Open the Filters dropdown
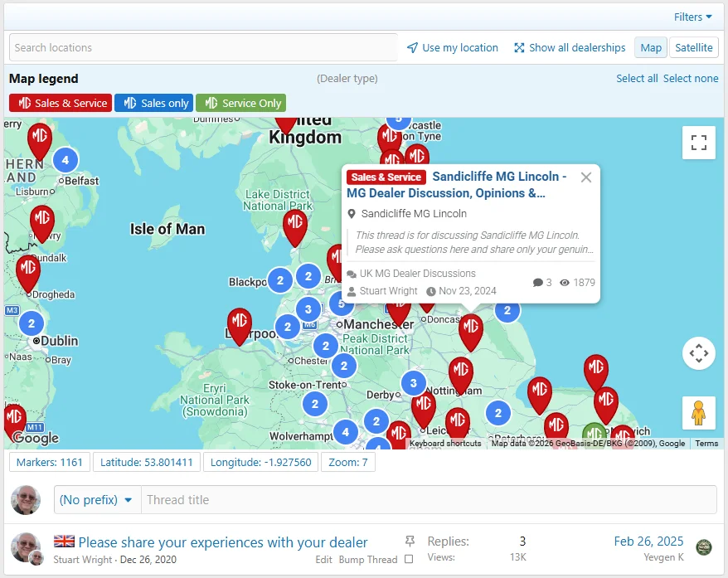Screen dimensions: 728x578 [x=692, y=17]
